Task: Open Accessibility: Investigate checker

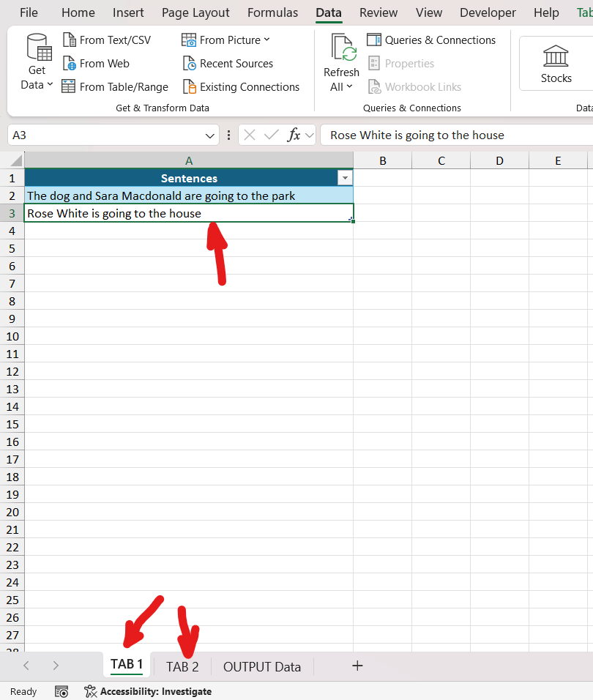Action: click(x=148, y=691)
